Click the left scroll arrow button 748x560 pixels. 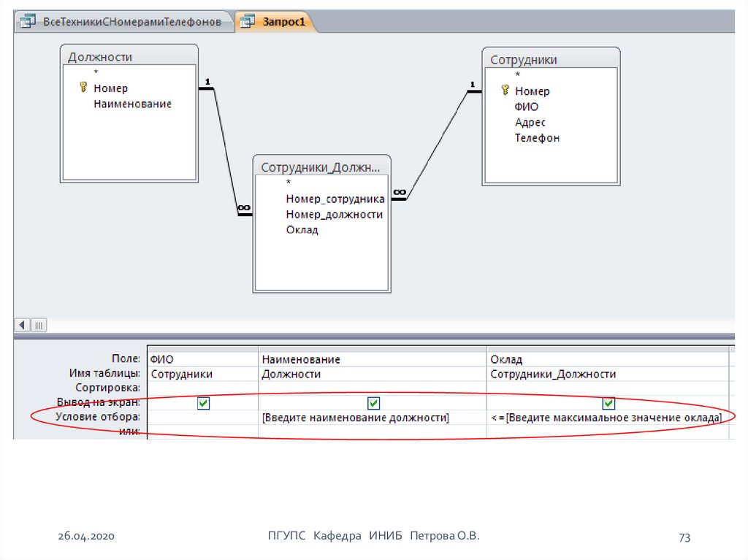(x=22, y=325)
